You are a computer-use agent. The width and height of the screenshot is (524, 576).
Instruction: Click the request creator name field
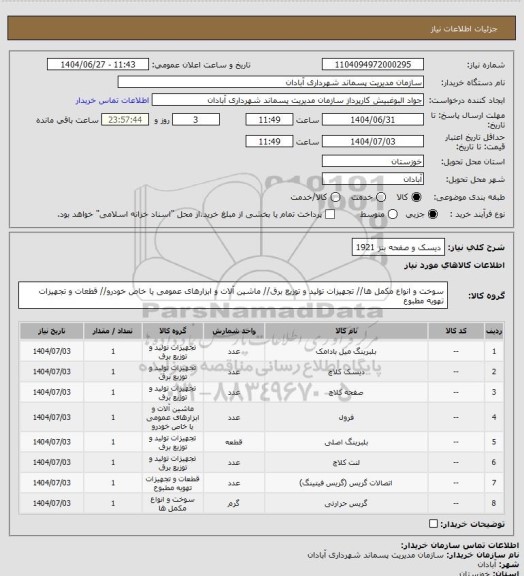288,100
